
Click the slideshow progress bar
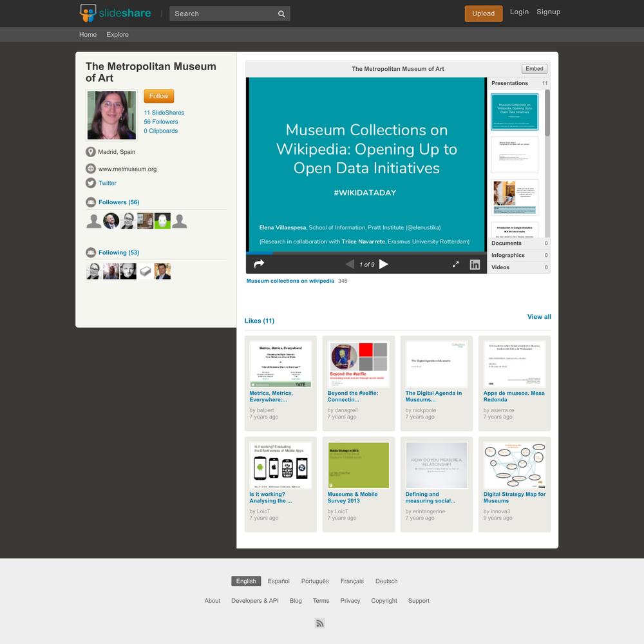366,253
